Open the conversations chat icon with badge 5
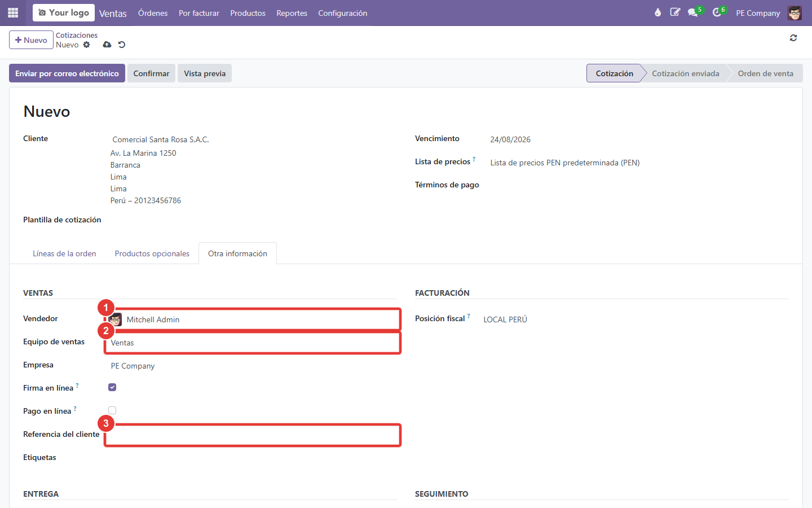The image size is (812, 508). [693, 12]
